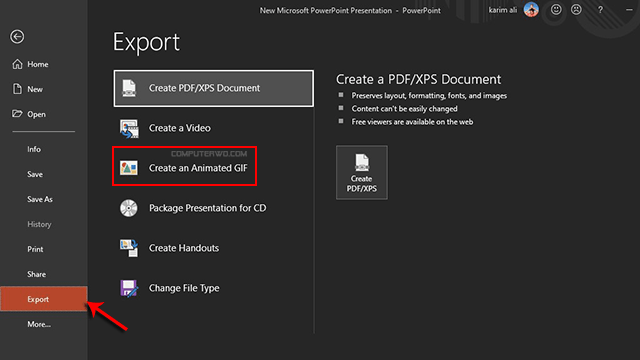This screenshot has width=640, height=360.
Task: Click the frown face feedback icon
Action: click(576, 10)
